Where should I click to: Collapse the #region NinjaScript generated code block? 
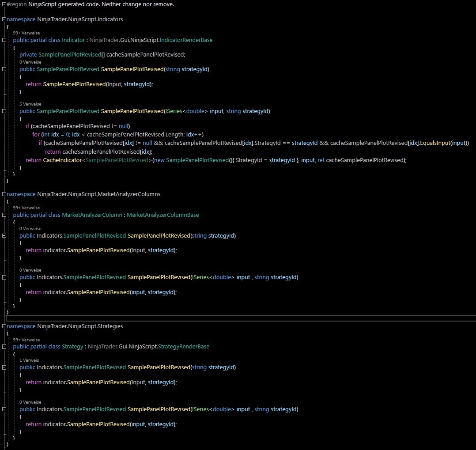click(4, 4)
